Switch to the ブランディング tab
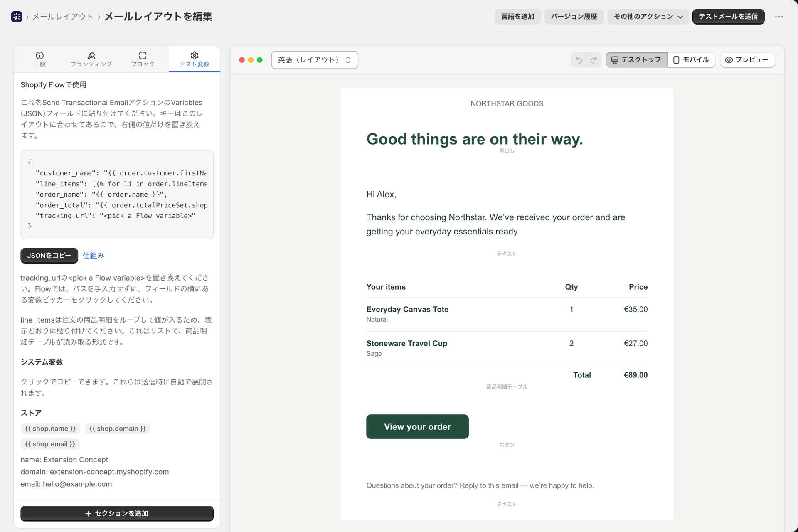 point(91,59)
